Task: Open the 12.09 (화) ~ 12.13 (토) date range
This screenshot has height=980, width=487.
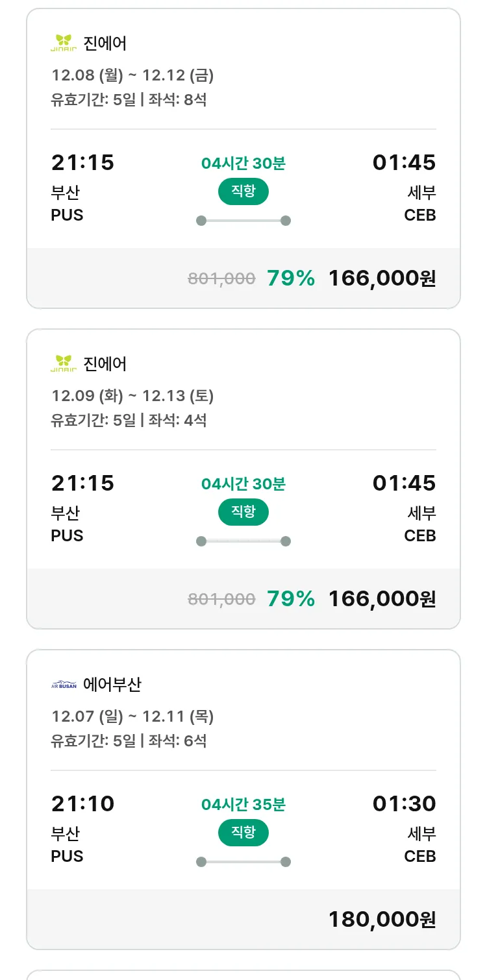Action: (x=132, y=396)
